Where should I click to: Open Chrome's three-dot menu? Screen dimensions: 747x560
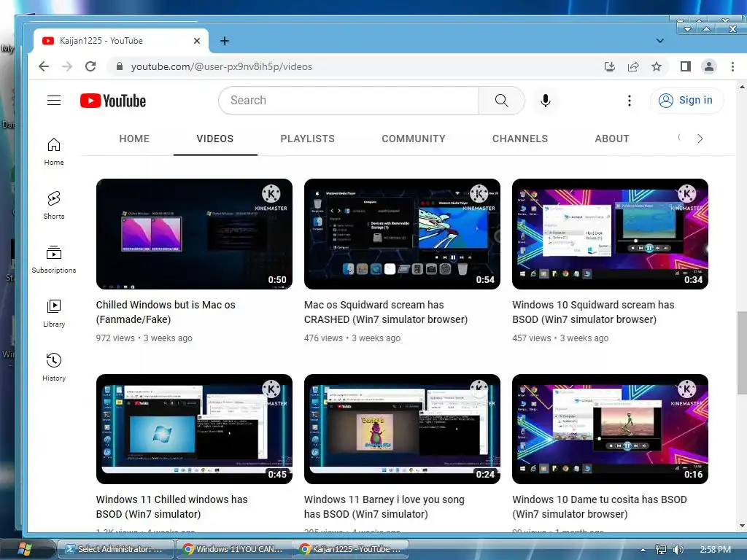[732, 66]
